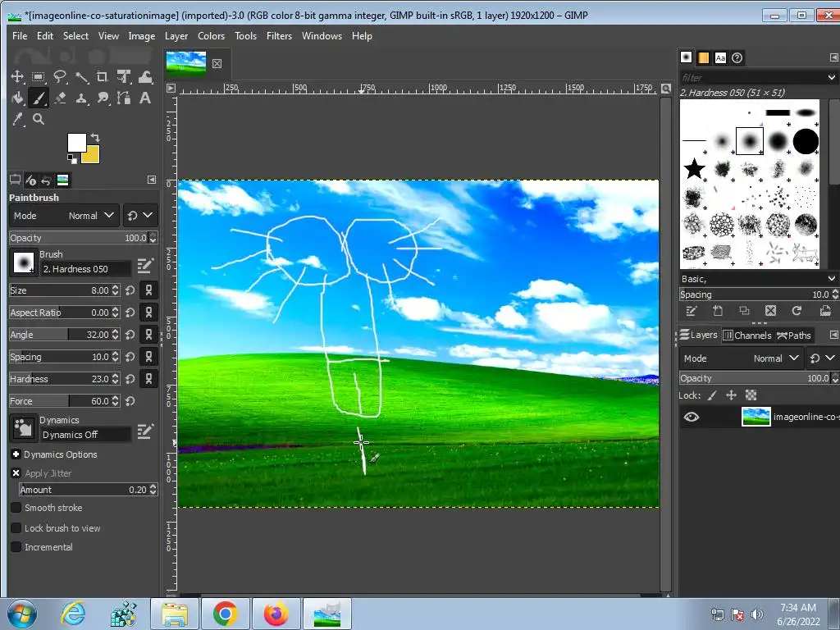Select the Unified Transform tool
The image size is (840, 630).
coord(124,76)
